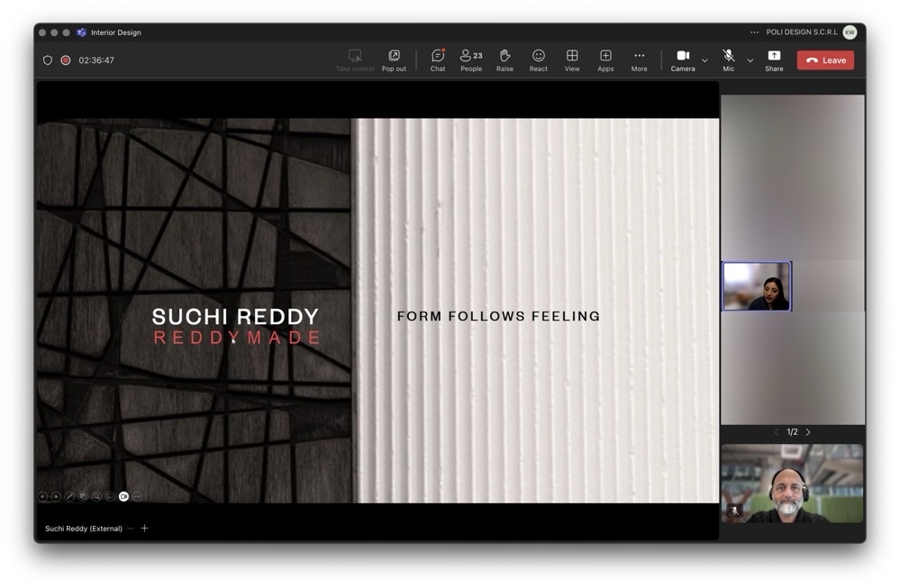Show the People participants list
The image size is (900, 588).
pos(470,60)
